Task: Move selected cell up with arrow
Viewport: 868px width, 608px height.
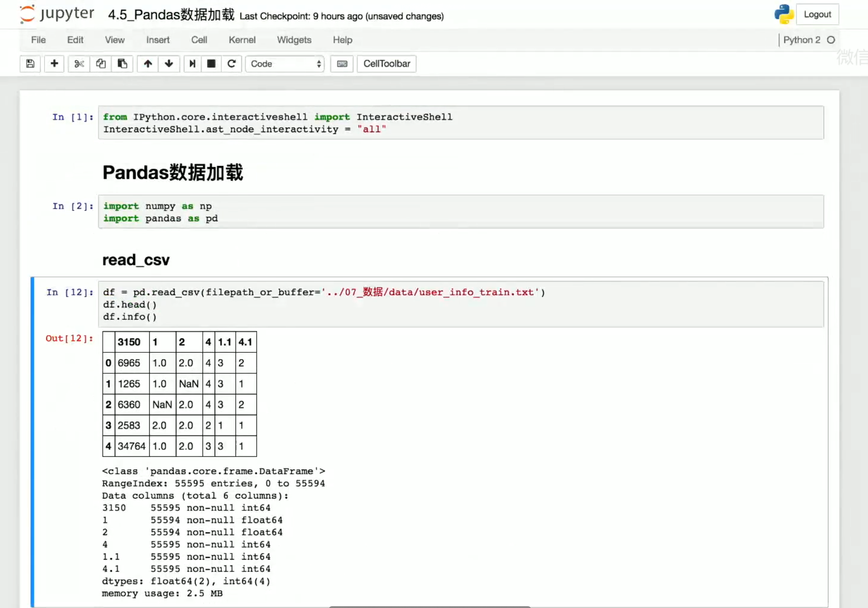Action: coord(148,64)
